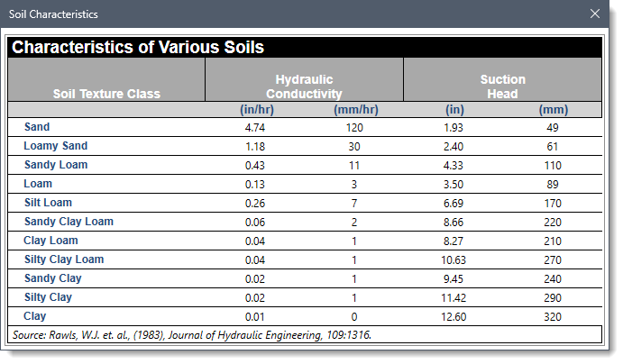Click the 12.60 suction head value
Screen dimensions: 623x364
click(x=454, y=317)
